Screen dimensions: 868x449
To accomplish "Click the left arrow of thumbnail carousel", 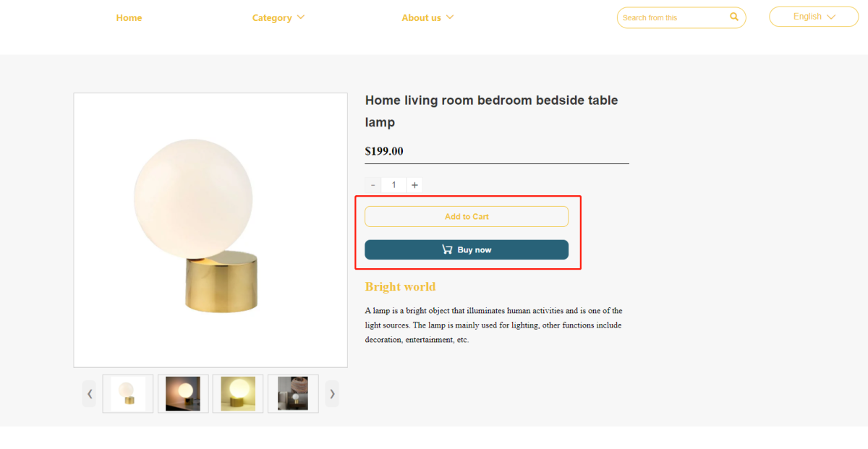I will click(89, 393).
